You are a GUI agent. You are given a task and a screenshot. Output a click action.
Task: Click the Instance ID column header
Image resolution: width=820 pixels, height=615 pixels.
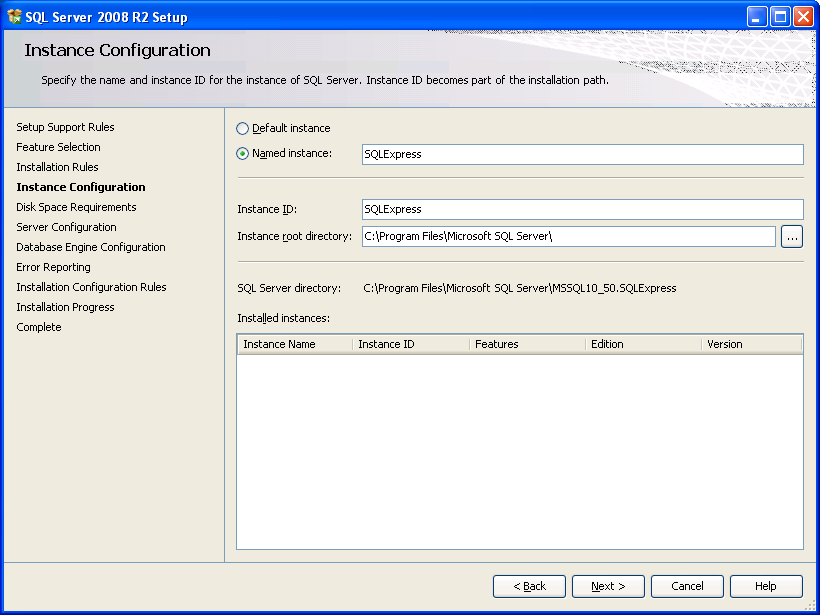coord(410,344)
